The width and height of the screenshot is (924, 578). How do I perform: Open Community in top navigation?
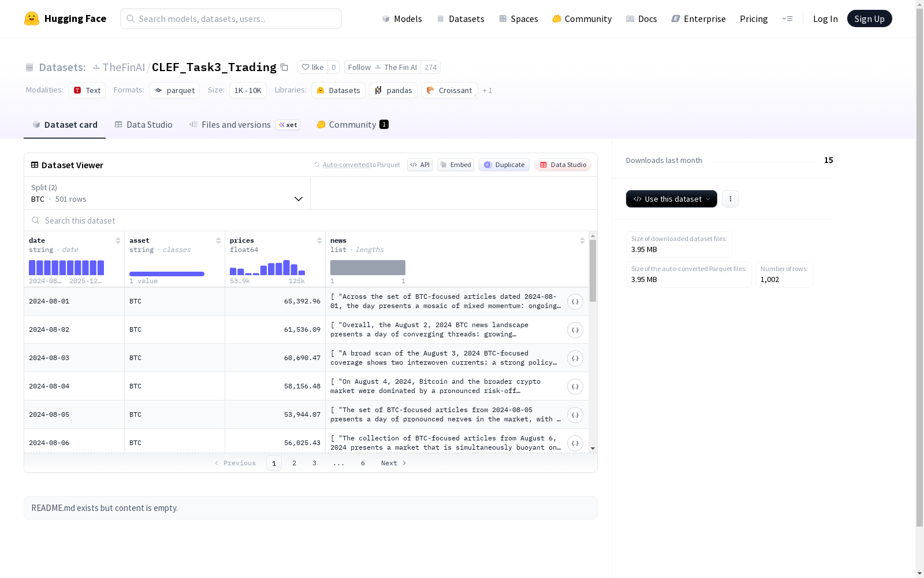coord(582,18)
